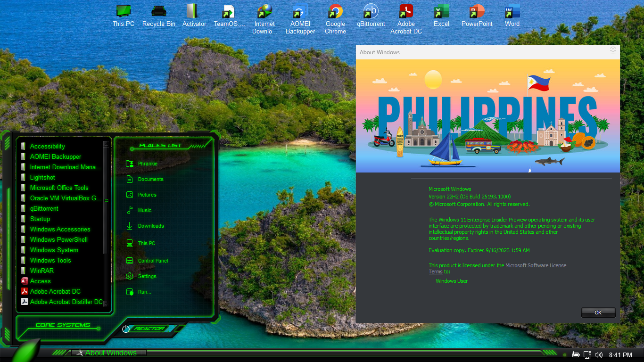Click the Phrankie user folder icon
This screenshot has height=362, width=644.
click(x=130, y=164)
